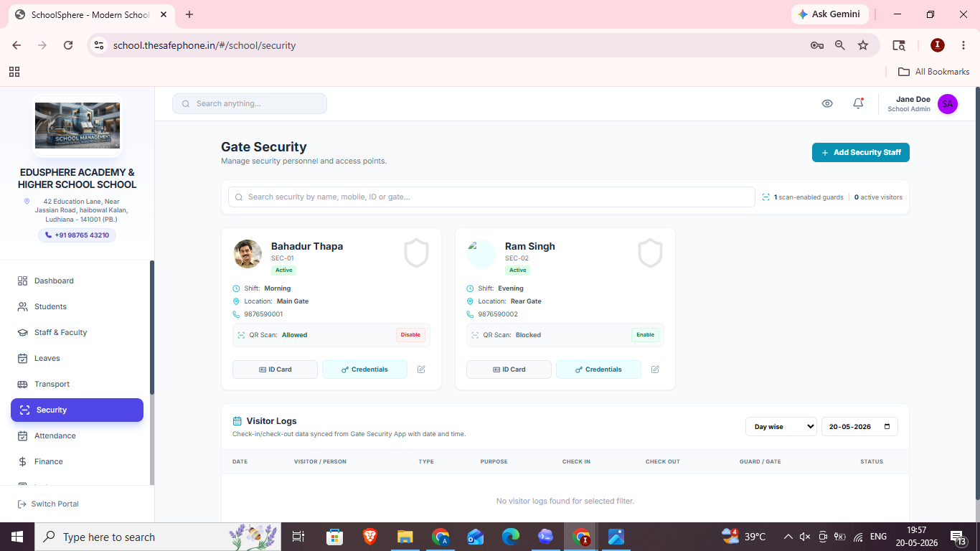
Task: Open the Windows Start menu
Action: coord(17,537)
